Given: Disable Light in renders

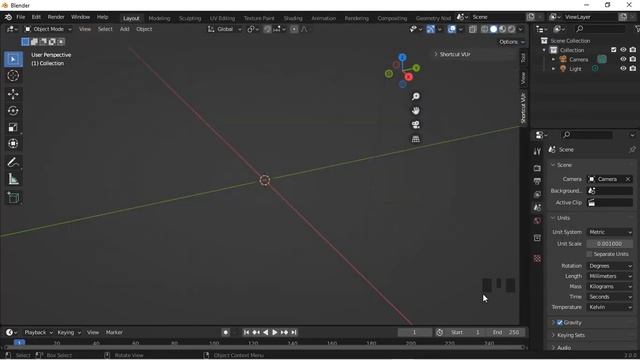Looking at the screenshot, I should click(x=633, y=69).
